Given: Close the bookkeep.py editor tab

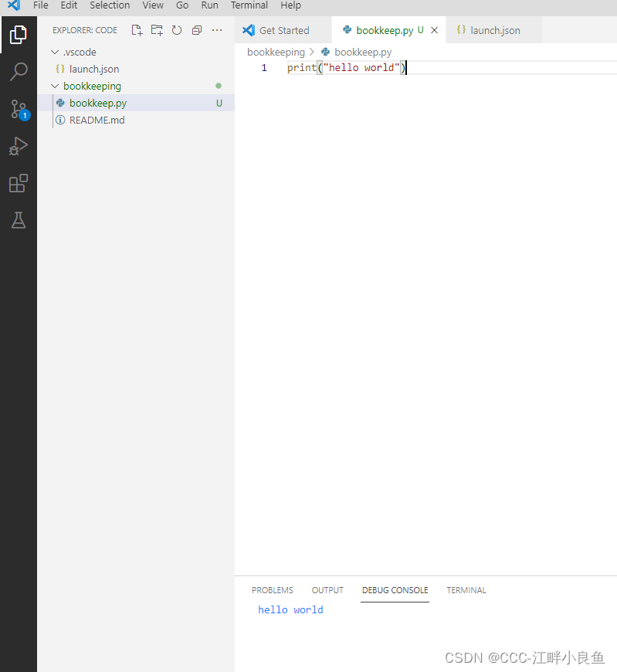Looking at the screenshot, I should pyautogui.click(x=435, y=30).
